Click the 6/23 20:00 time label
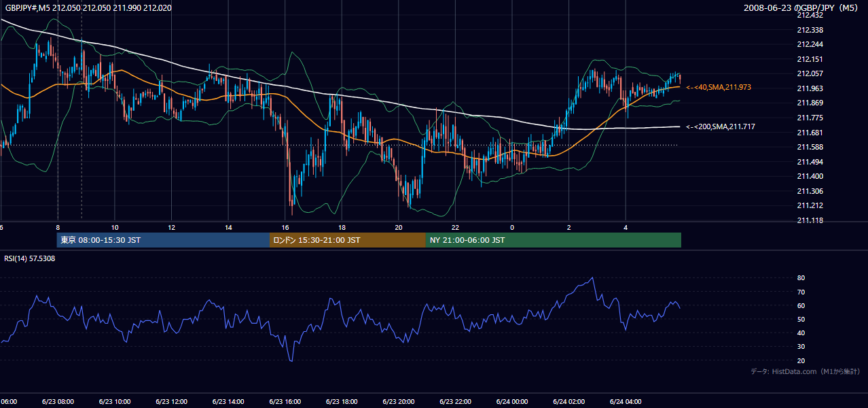The width and height of the screenshot is (868, 408). [x=398, y=401]
